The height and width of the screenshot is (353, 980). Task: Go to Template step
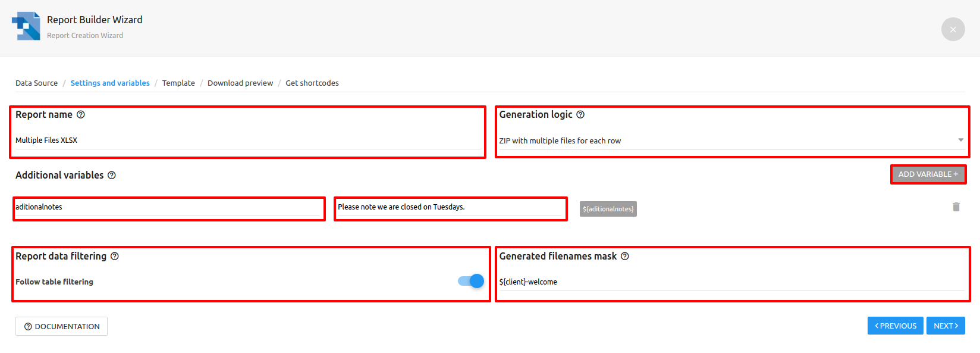coord(178,83)
